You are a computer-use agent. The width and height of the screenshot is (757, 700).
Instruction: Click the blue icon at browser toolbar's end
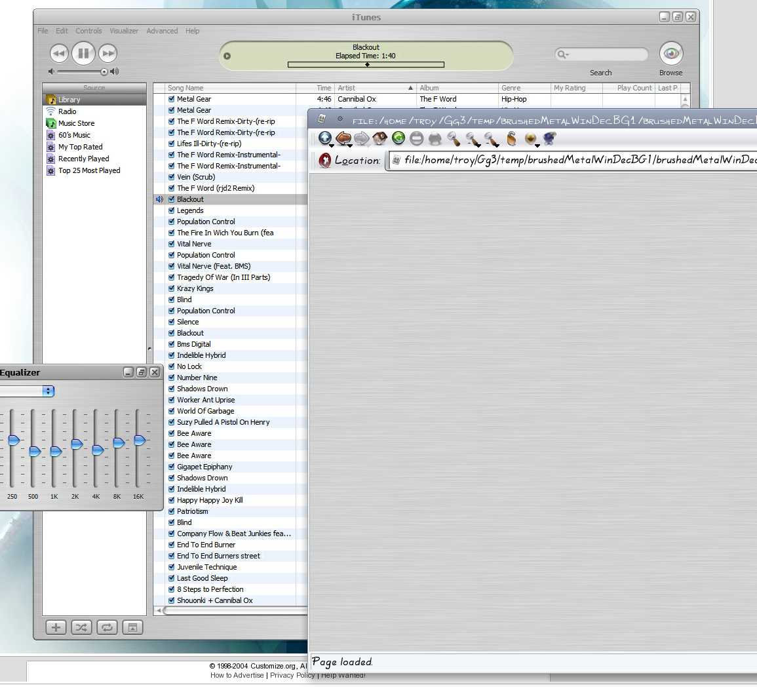click(549, 138)
